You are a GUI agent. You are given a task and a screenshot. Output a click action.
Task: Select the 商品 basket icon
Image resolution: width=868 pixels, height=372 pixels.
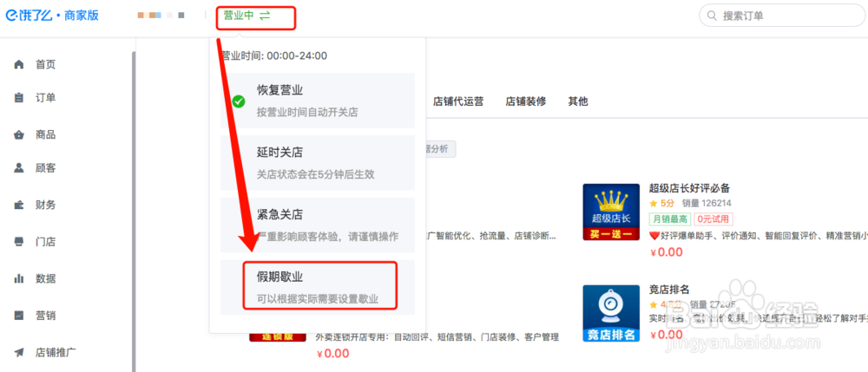(x=19, y=135)
